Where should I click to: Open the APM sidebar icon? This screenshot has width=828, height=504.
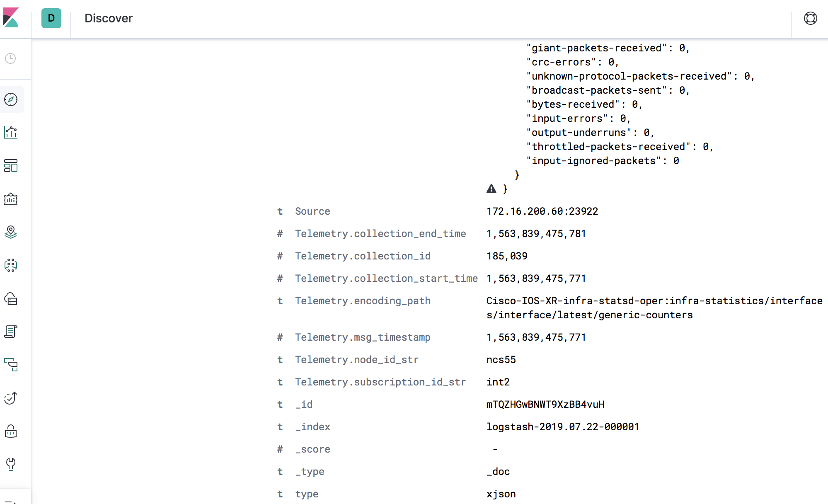(11, 365)
